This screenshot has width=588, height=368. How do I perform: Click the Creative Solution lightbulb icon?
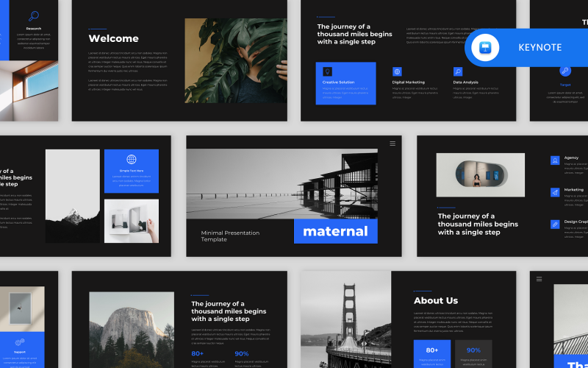pos(327,71)
